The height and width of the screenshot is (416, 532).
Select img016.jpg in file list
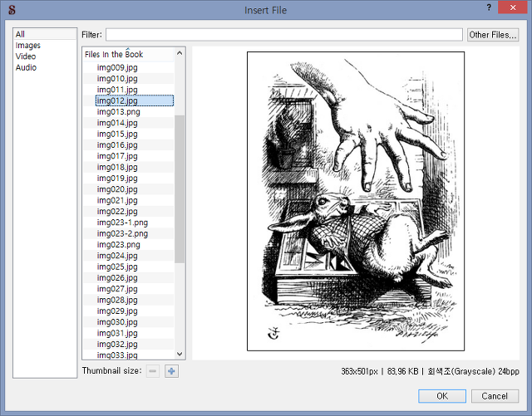click(117, 145)
